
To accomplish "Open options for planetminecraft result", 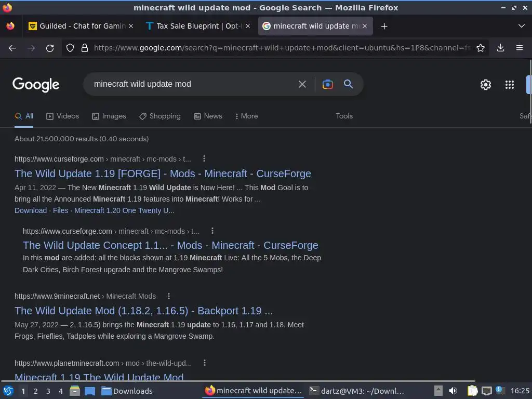I will point(205,363).
